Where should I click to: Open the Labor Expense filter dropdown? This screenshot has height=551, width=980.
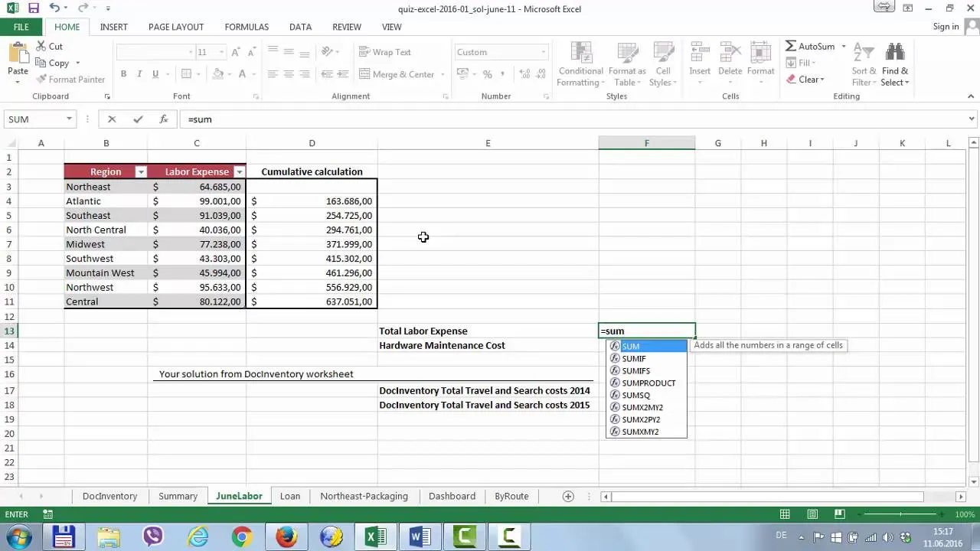click(x=239, y=172)
